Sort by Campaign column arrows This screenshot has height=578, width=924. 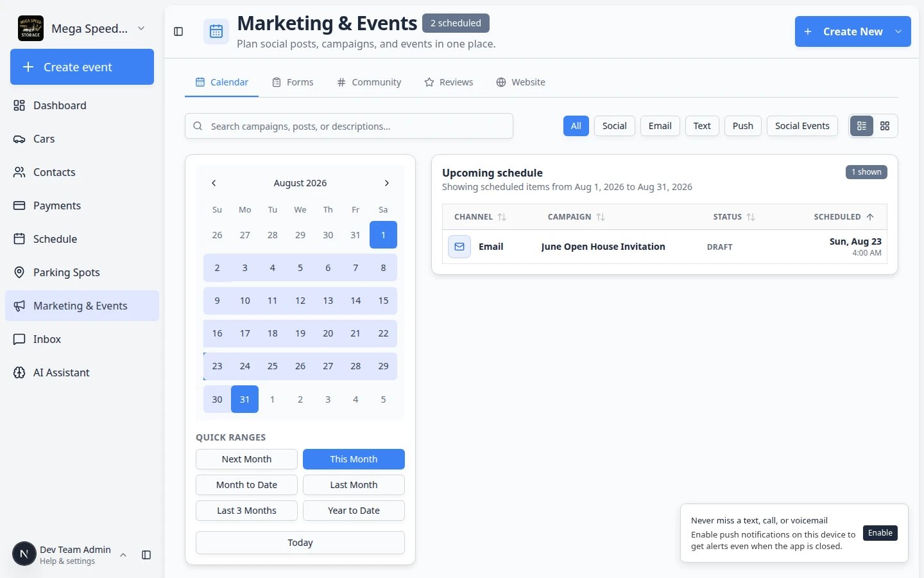pos(601,217)
